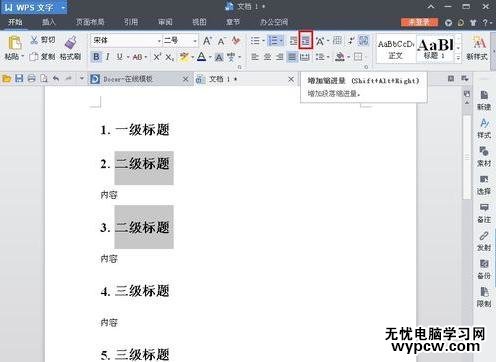Viewport: 496px width, 362px height.
Task: Center align the paragraph
Action: click(x=267, y=57)
